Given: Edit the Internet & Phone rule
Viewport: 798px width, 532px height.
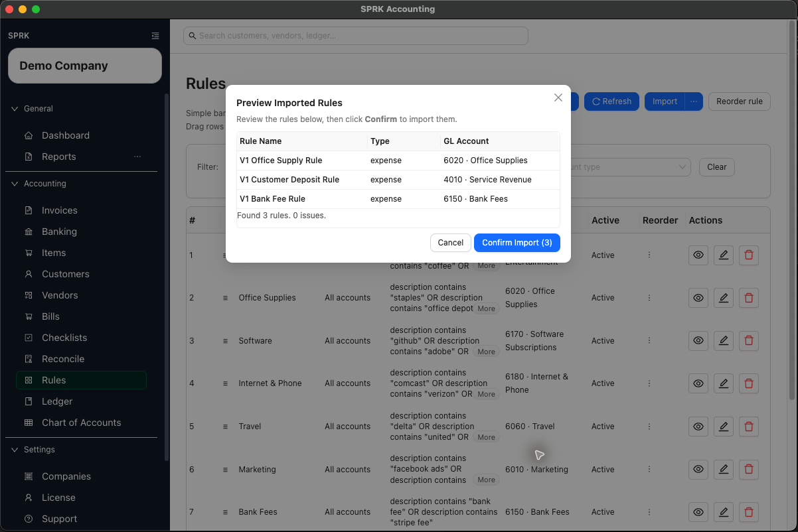Looking at the screenshot, I should [x=724, y=383].
